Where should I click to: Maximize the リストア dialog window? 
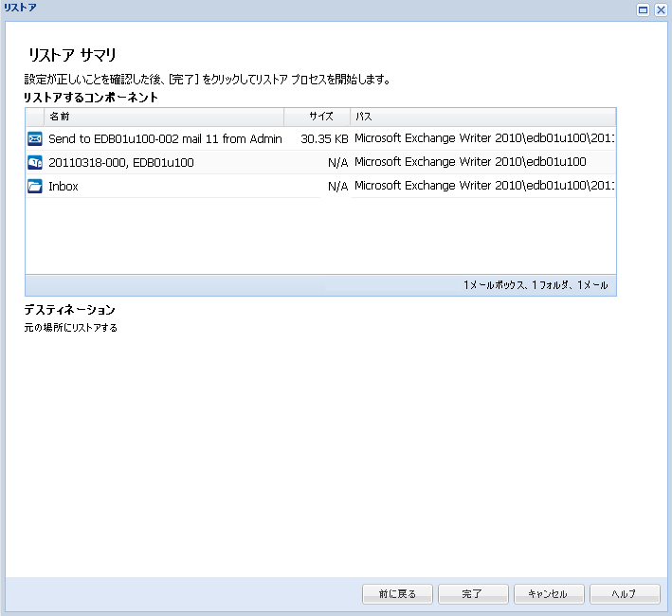[643, 9]
